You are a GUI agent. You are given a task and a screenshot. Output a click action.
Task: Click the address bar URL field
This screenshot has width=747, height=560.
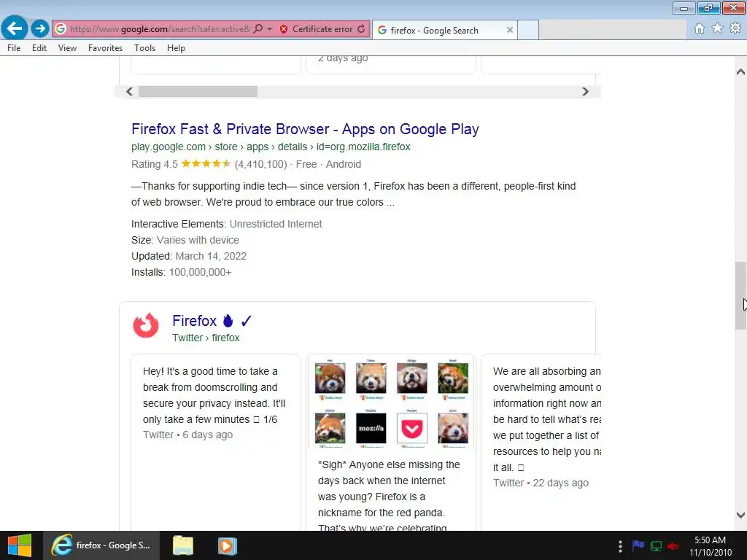point(160,29)
